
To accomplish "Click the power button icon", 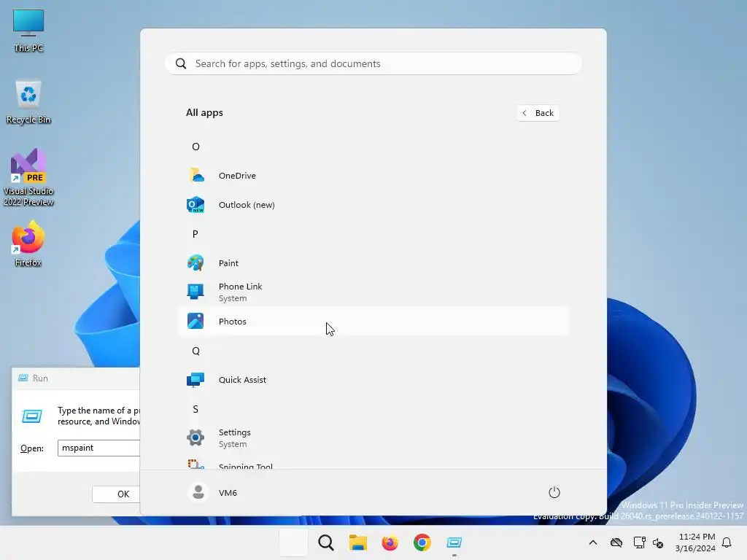I will coord(554,492).
